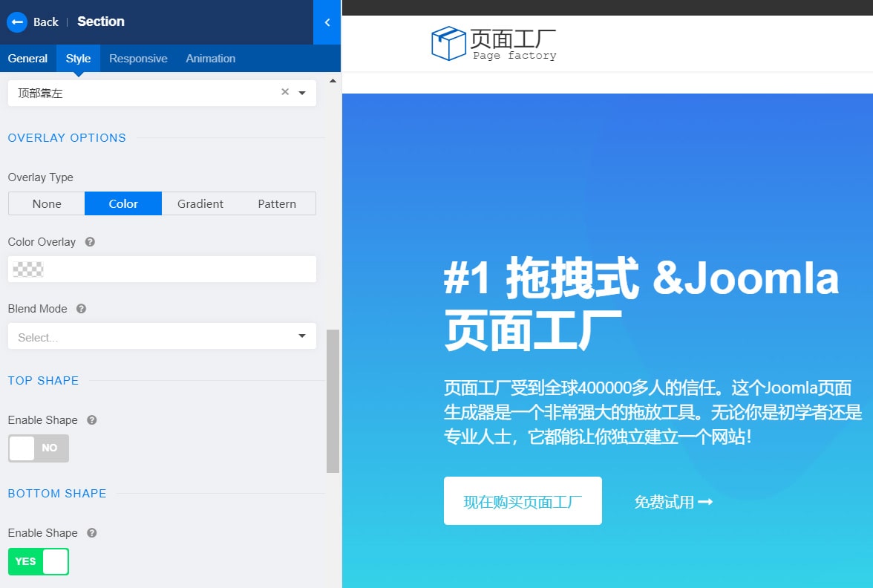This screenshot has height=588, width=873.
Task: Click the 现在购买页面工厂 button
Action: click(x=523, y=500)
